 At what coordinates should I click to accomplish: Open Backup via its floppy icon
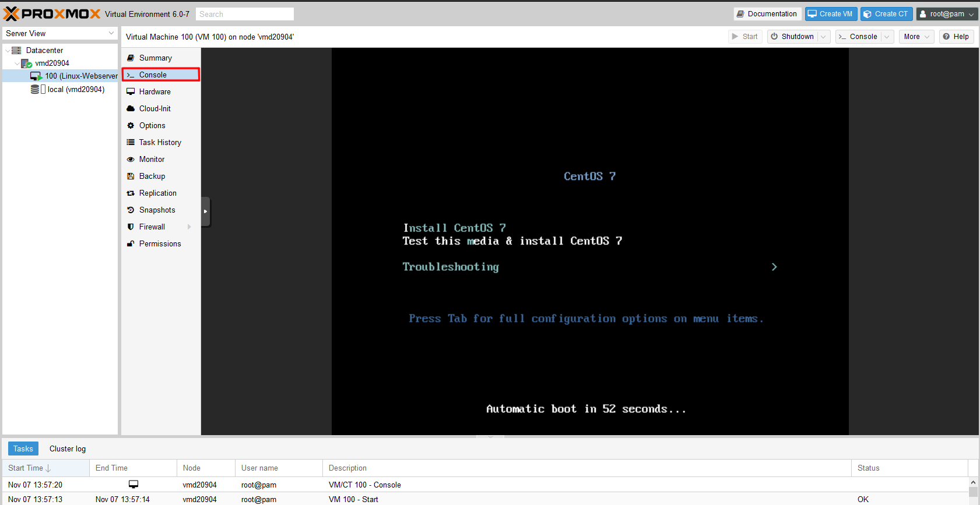tap(131, 176)
